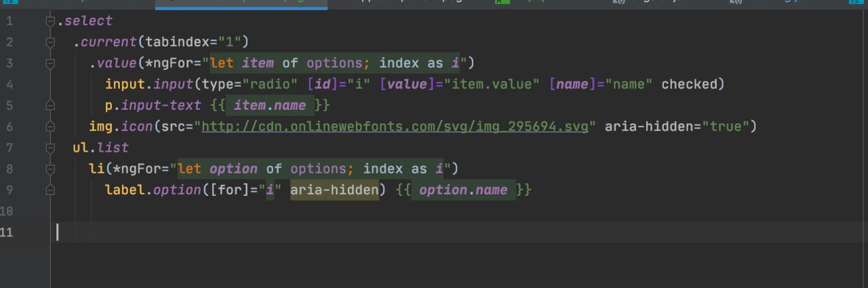
Task: Collapse the .select block fold marker
Action: [50, 22]
